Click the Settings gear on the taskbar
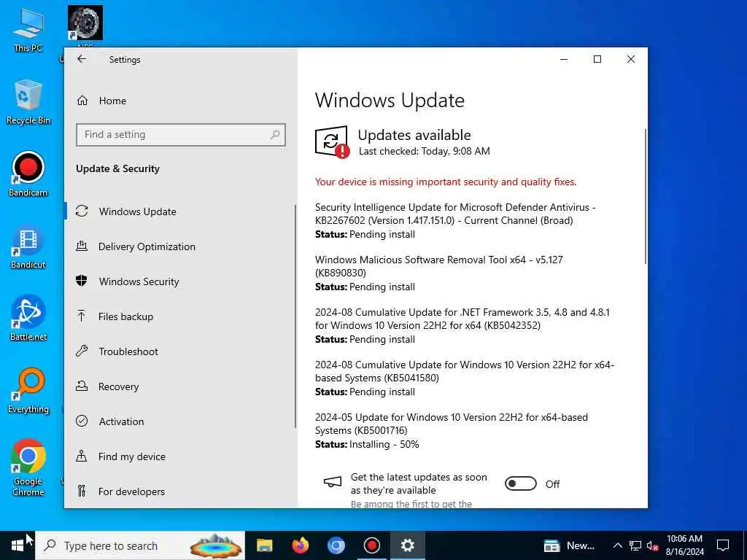This screenshot has width=747, height=560. 407,545
